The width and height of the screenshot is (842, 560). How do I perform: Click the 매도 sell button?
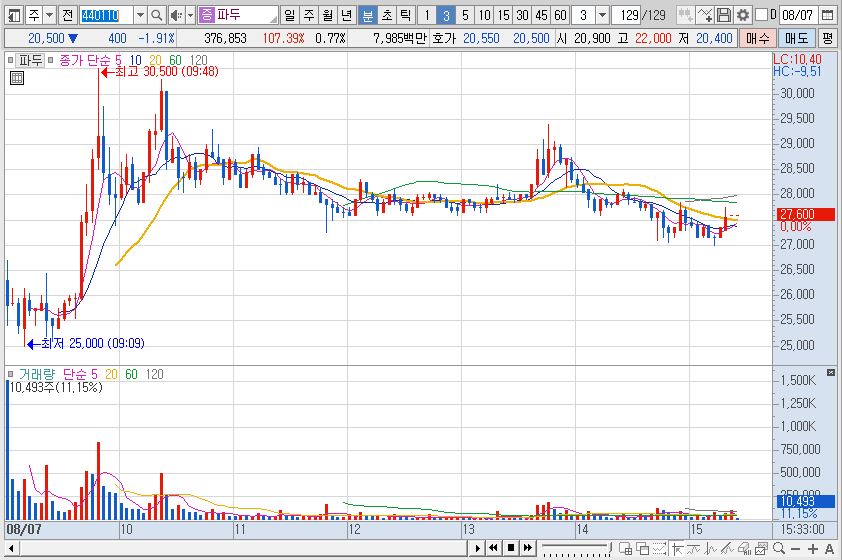click(x=796, y=38)
